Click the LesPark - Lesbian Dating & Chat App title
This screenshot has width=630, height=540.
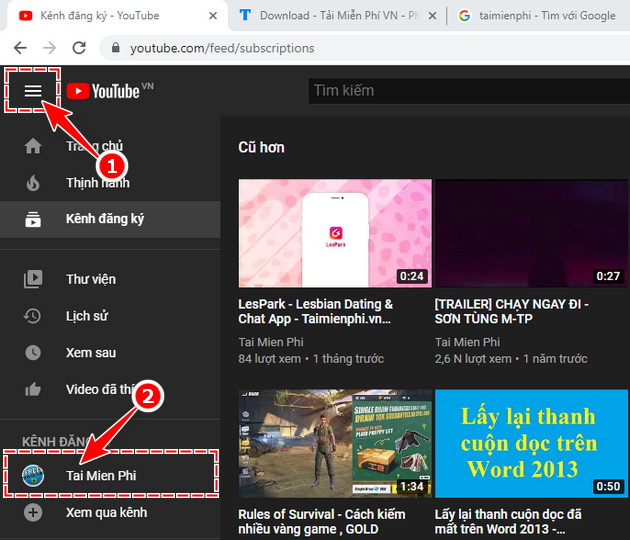(x=315, y=311)
